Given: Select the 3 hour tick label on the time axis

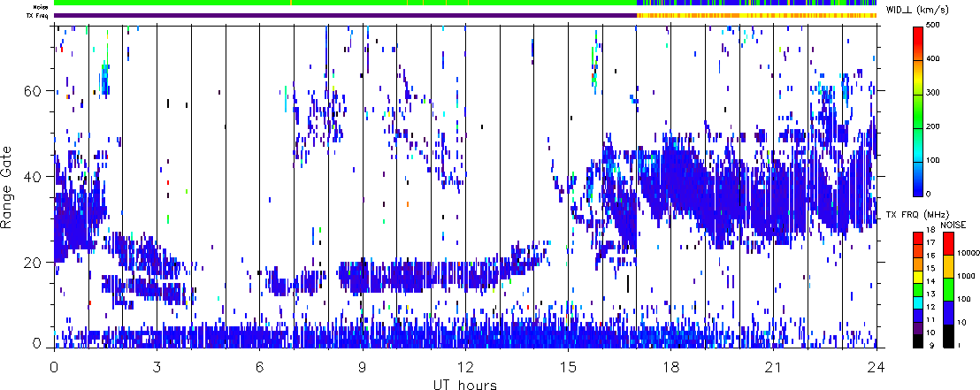Looking at the screenshot, I should (157, 367).
